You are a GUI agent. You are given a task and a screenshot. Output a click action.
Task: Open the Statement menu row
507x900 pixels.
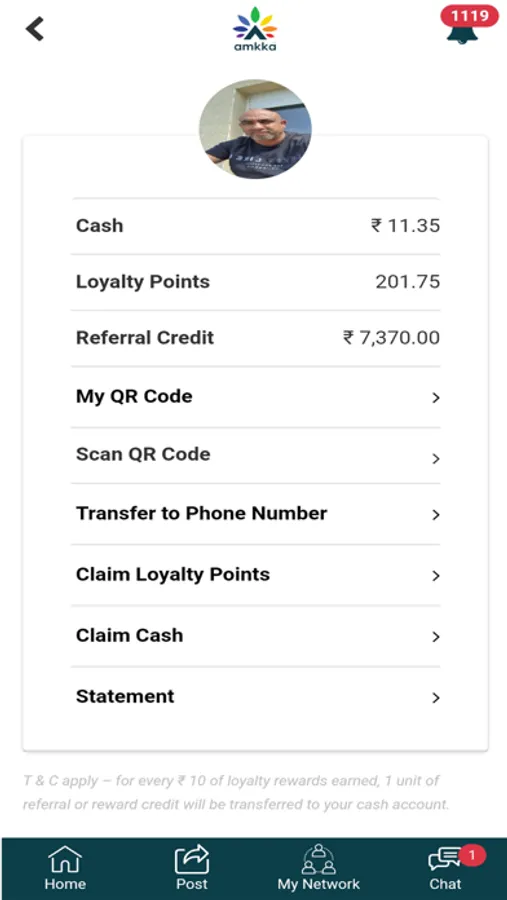[x=256, y=697]
